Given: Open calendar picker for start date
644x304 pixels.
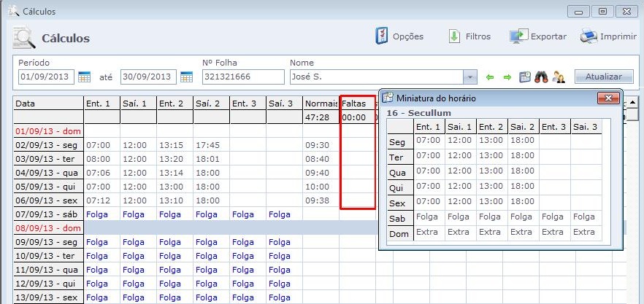Looking at the screenshot, I should pos(84,77).
